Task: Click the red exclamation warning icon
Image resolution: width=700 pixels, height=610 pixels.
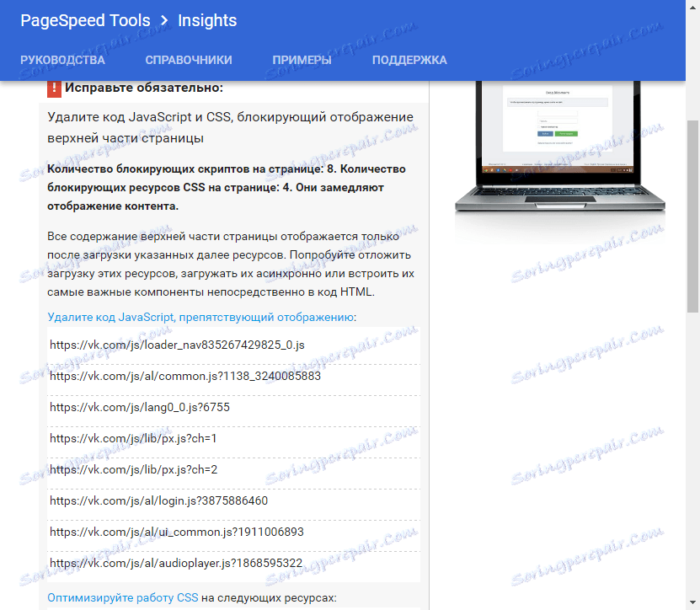Action: [x=54, y=88]
